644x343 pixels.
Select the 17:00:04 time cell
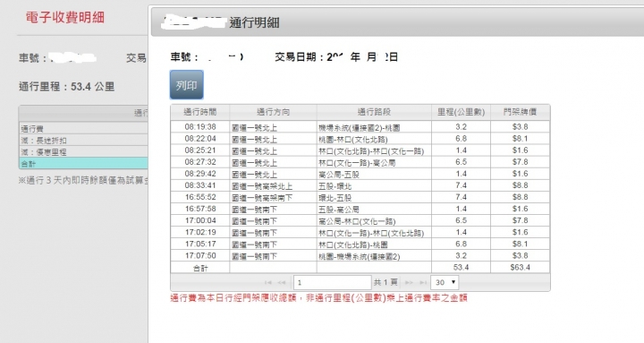[200, 220]
